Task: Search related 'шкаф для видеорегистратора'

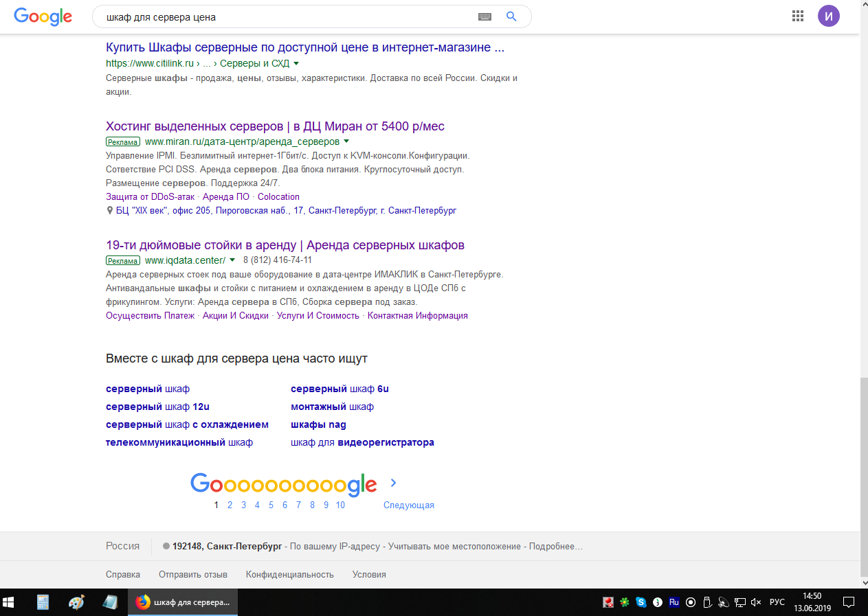Action: tap(362, 442)
